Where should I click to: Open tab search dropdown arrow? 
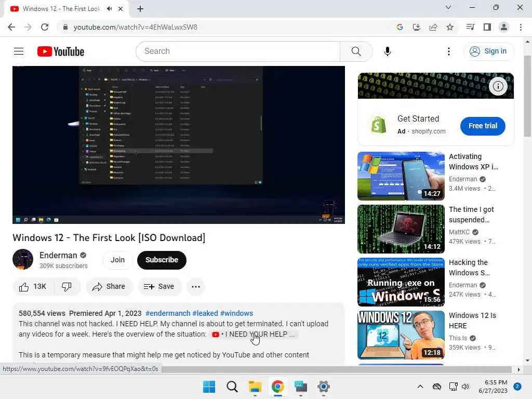pyautogui.click(x=448, y=7)
